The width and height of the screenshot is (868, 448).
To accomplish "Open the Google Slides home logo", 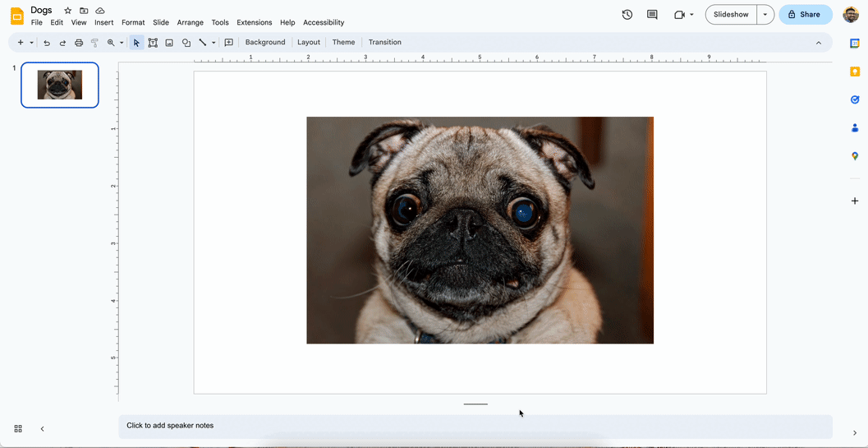I will (x=17, y=16).
